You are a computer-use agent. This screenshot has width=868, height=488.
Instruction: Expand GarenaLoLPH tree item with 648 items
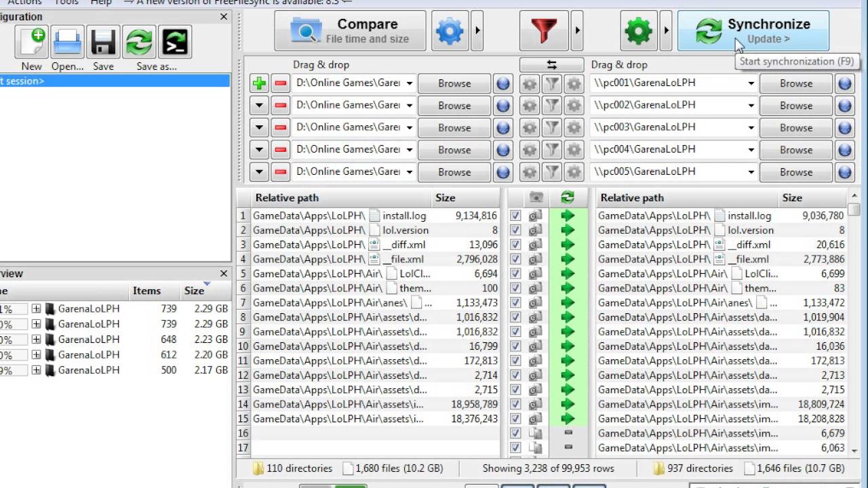[36, 340]
